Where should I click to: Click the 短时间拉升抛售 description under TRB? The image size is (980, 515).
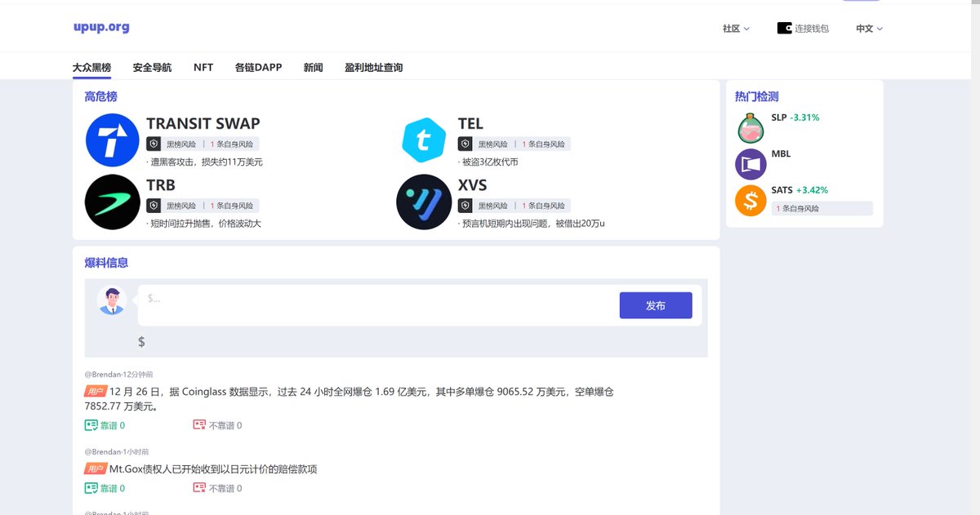tap(204, 224)
